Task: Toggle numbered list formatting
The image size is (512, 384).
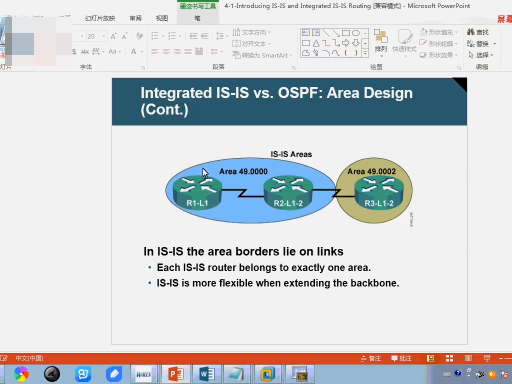Action: (x=172, y=36)
